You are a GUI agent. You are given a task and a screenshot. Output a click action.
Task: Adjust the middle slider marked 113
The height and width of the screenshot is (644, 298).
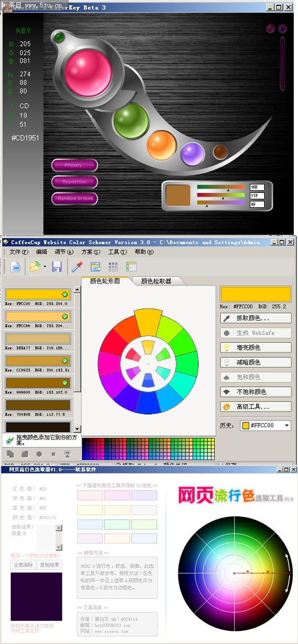tap(221, 196)
